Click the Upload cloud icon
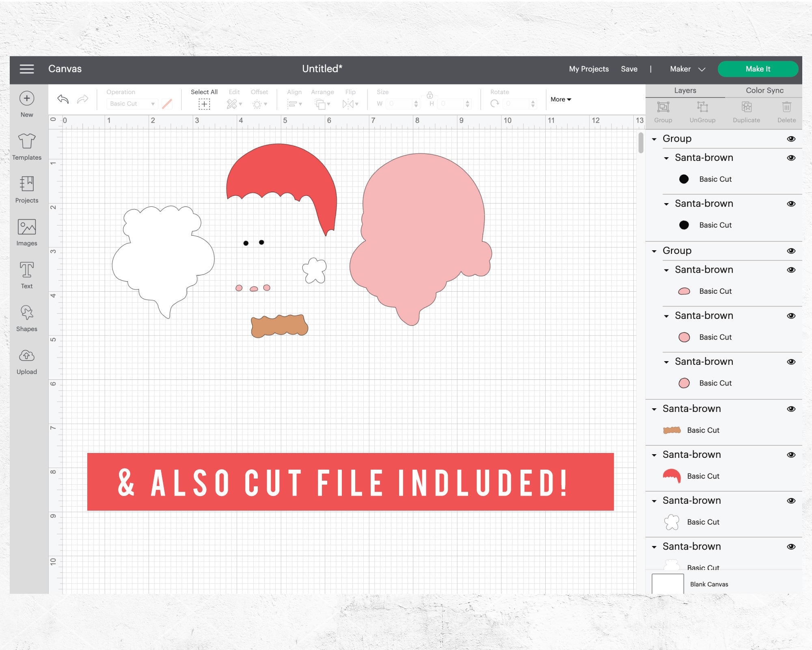 pyautogui.click(x=27, y=355)
